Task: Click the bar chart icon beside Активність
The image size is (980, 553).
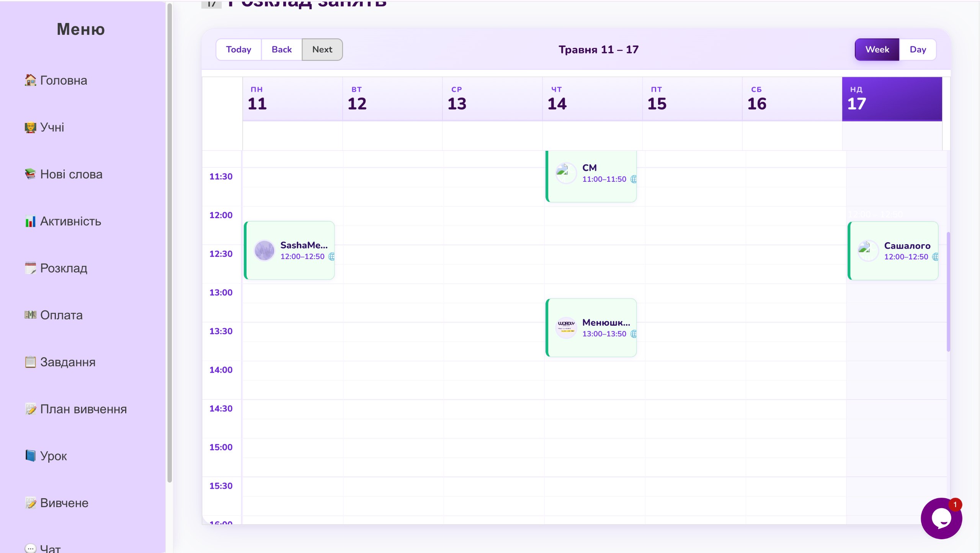Action: click(31, 221)
